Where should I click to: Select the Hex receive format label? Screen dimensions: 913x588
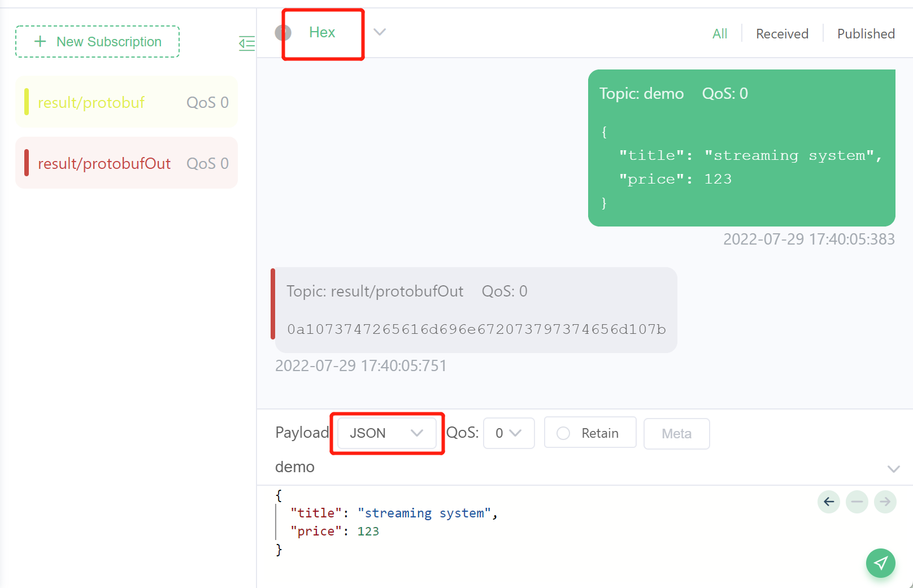322,32
